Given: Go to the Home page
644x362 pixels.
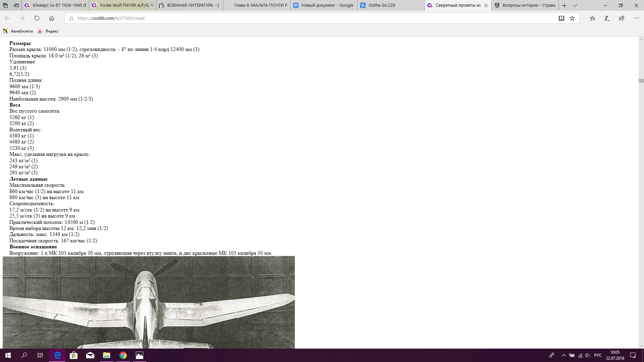Looking at the screenshot, I should (52, 18).
